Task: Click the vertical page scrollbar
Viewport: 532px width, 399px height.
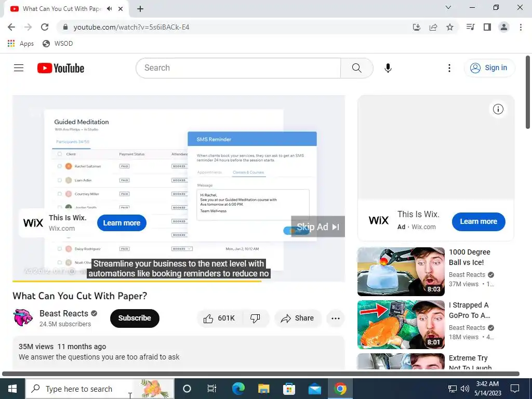Action: click(528, 92)
